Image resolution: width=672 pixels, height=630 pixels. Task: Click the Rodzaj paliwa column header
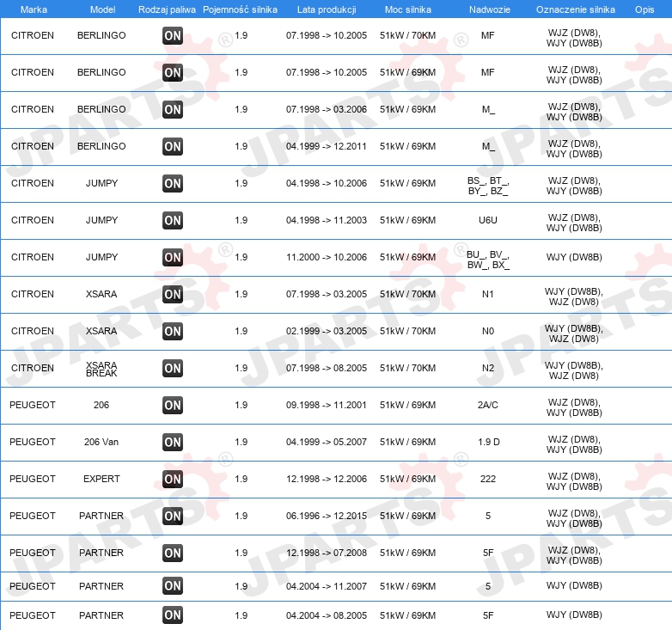[167, 9]
